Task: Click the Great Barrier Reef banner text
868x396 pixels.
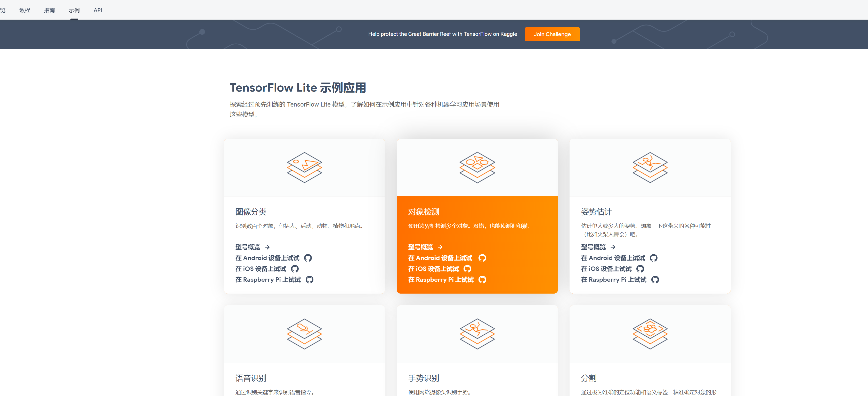Action: (442, 34)
